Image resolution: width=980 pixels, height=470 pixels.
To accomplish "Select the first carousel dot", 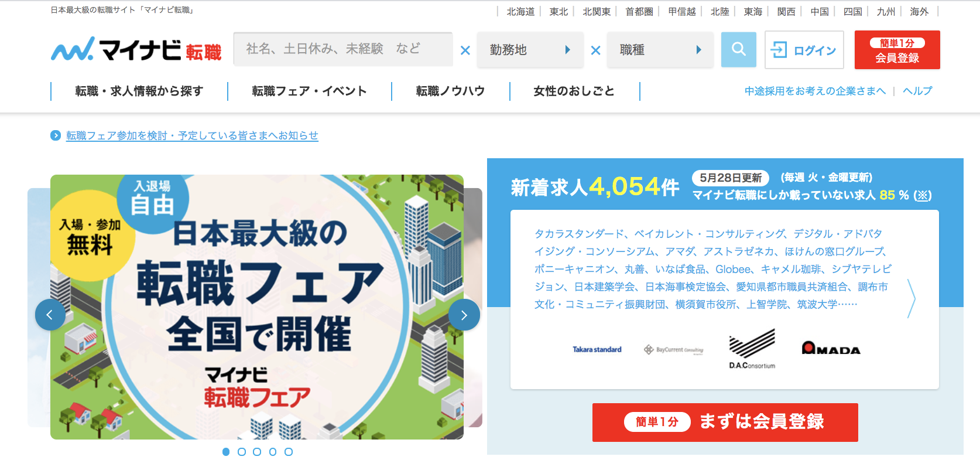I will (226, 452).
